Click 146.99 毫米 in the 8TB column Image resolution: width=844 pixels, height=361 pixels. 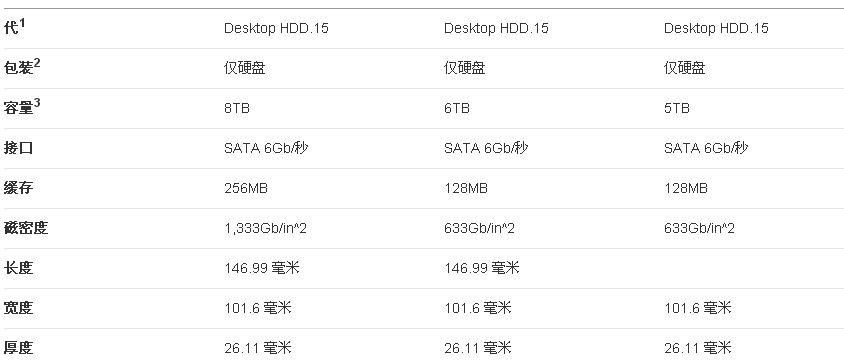click(262, 268)
